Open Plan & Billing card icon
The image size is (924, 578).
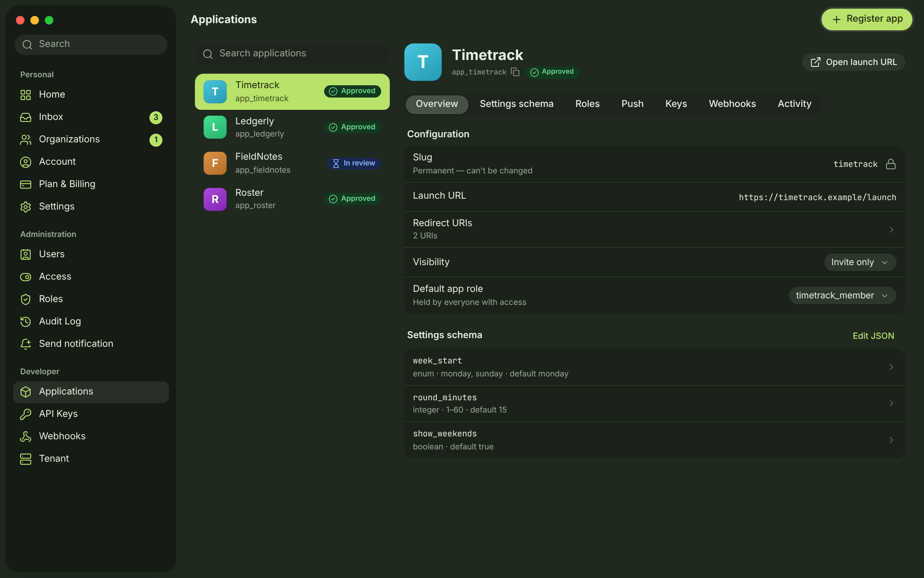tap(26, 184)
